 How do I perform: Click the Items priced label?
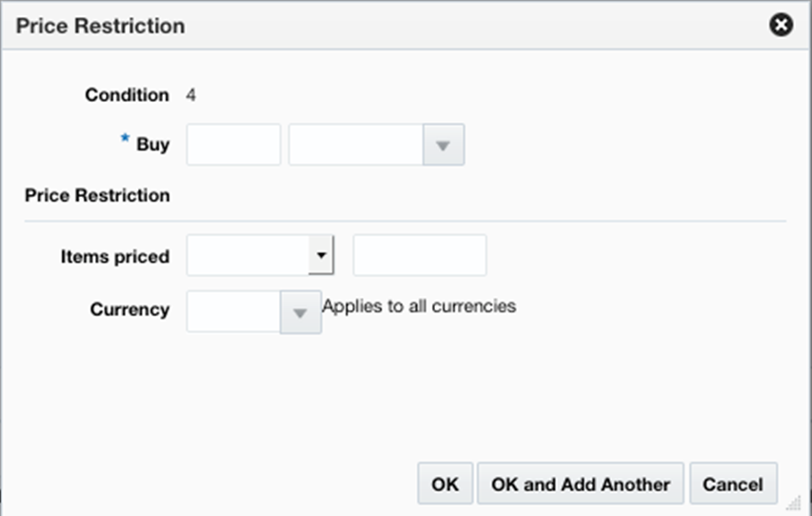coord(115,256)
